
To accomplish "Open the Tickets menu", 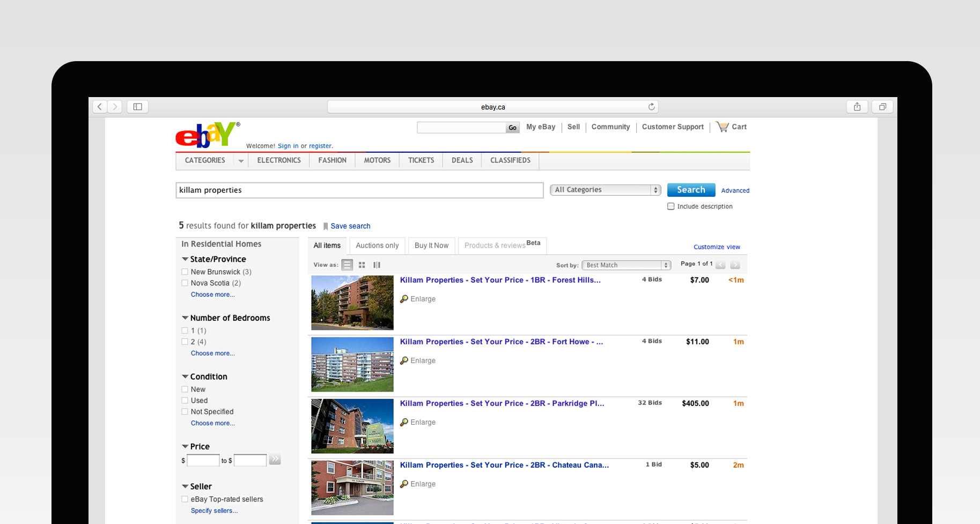I will 421,160.
